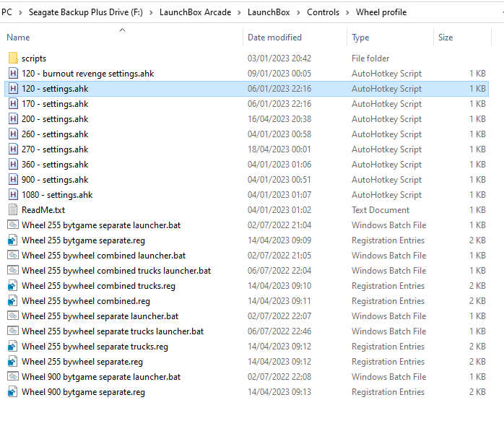Click the 360 - settings.ahk file icon
The image size is (504, 426).
[x=13, y=164]
